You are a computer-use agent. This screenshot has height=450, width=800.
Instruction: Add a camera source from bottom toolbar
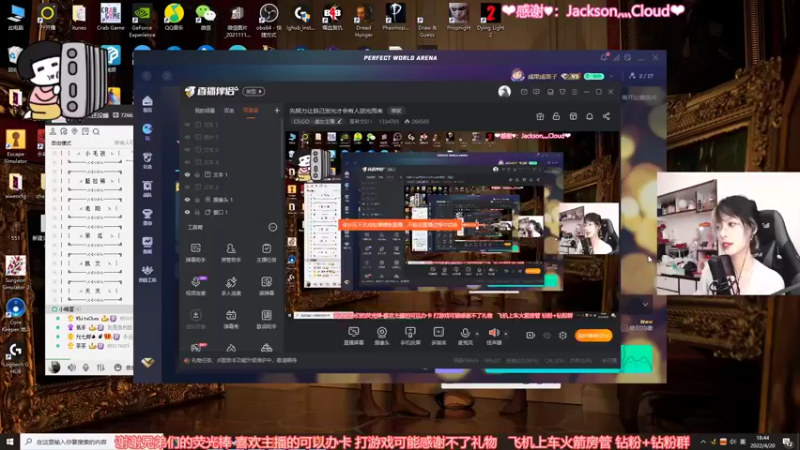[382, 335]
